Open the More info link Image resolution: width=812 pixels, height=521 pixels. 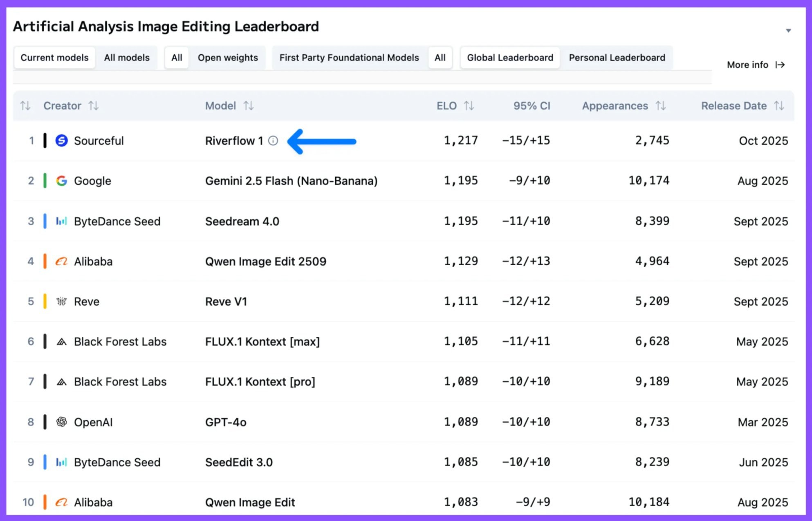point(756,65)
